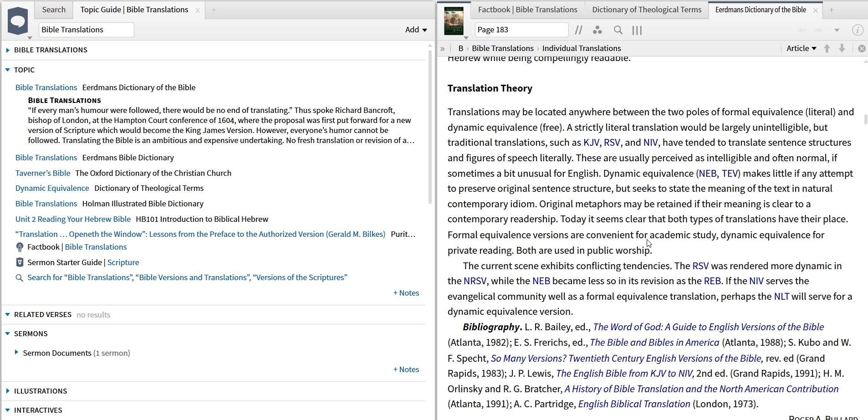The height and width of the screenshot is (420, 868).
Task: Click the Sermon Starter Guide icon
Action: [x=20, y=262]
